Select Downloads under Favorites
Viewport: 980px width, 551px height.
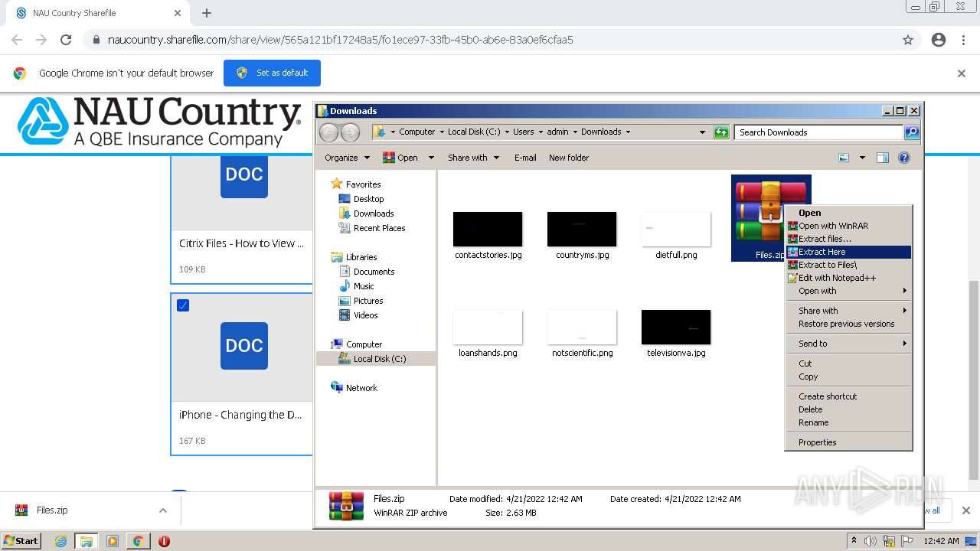pyautogui.click(x=374, y=214)
